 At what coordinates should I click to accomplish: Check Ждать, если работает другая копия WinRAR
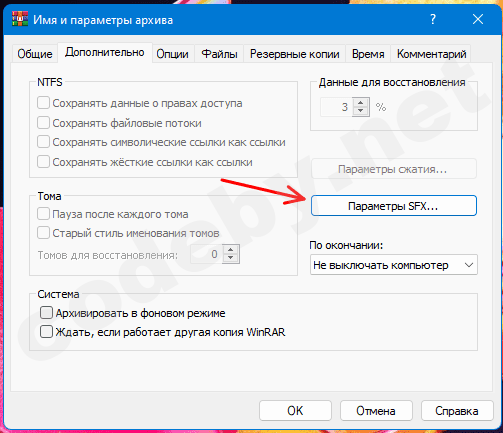point(46,332)
